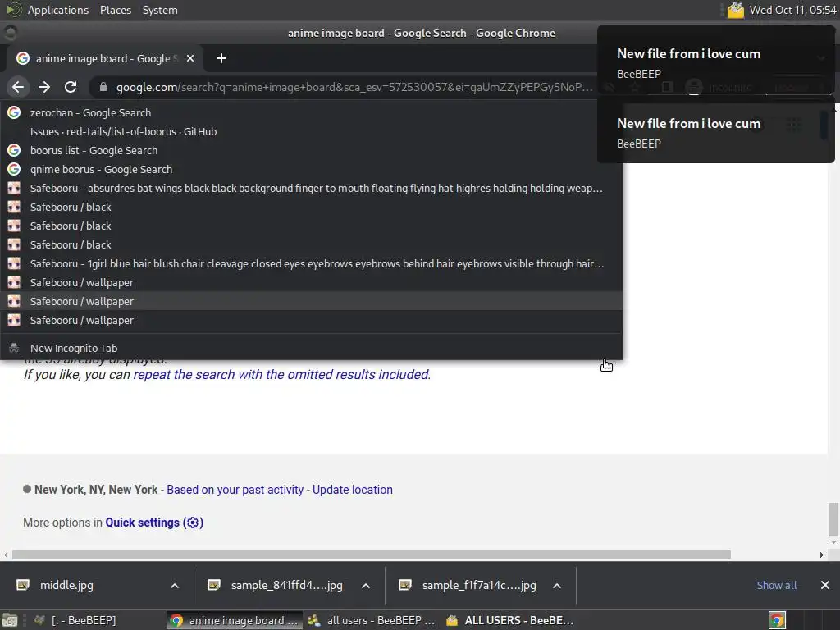840x630 pixels.
Task: Click the show desktop icon in taskbar
Action: (10, 620)
